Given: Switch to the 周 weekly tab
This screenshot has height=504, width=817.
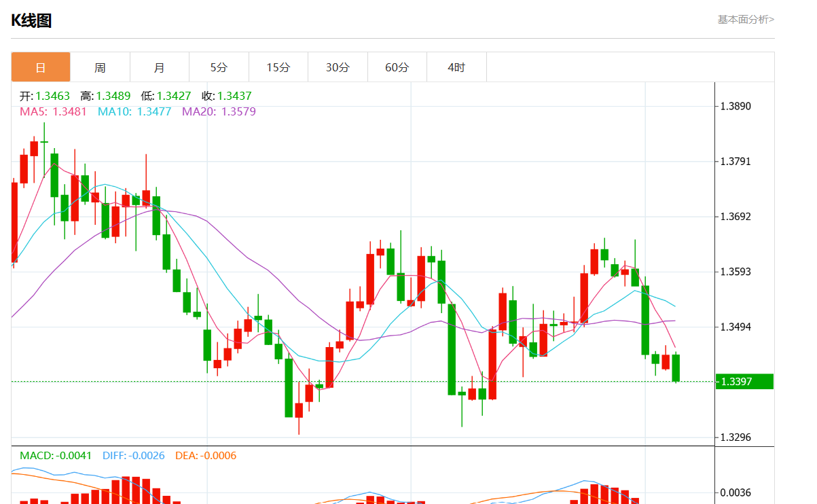Looking at the screenshot, I should click(x=100, y=67).
